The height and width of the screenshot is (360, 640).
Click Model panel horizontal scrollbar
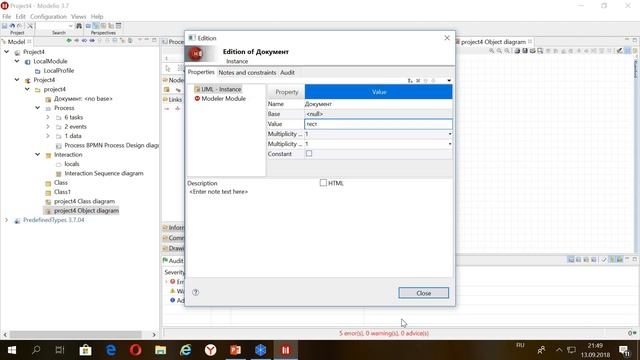tap(76, 334)
